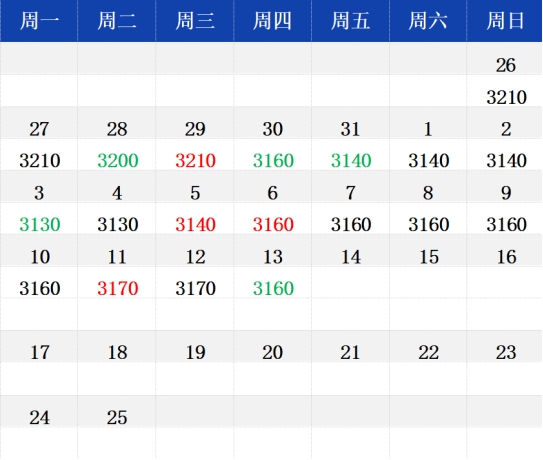Select red 3160 under date 6
This screenshot has height=460, width=543.
tap(273, 224)
